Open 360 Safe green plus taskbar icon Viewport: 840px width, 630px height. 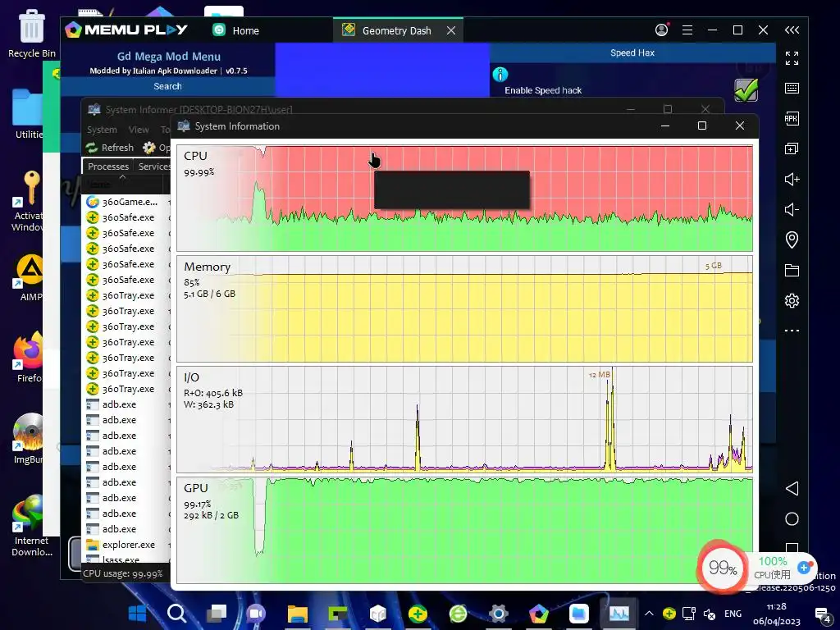[x=418, y=614]
